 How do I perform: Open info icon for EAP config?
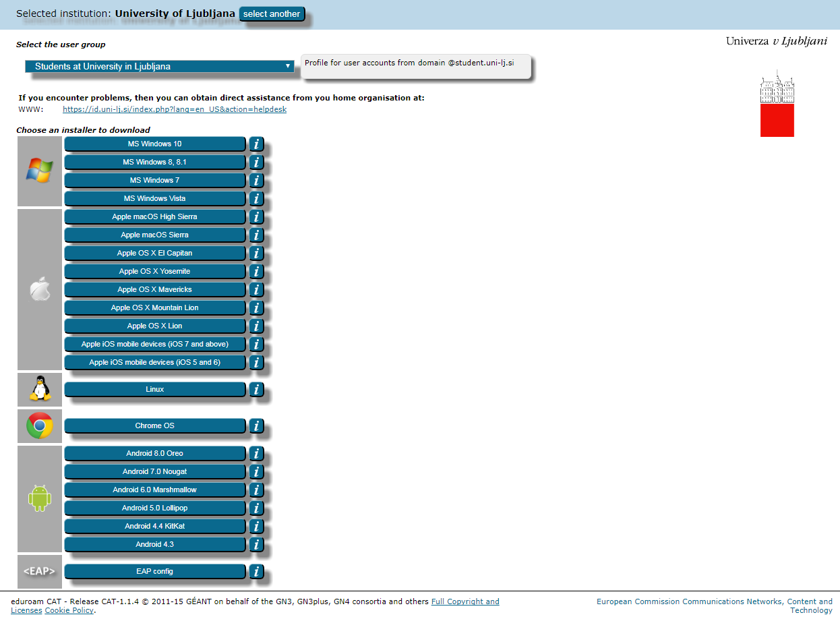256,572
